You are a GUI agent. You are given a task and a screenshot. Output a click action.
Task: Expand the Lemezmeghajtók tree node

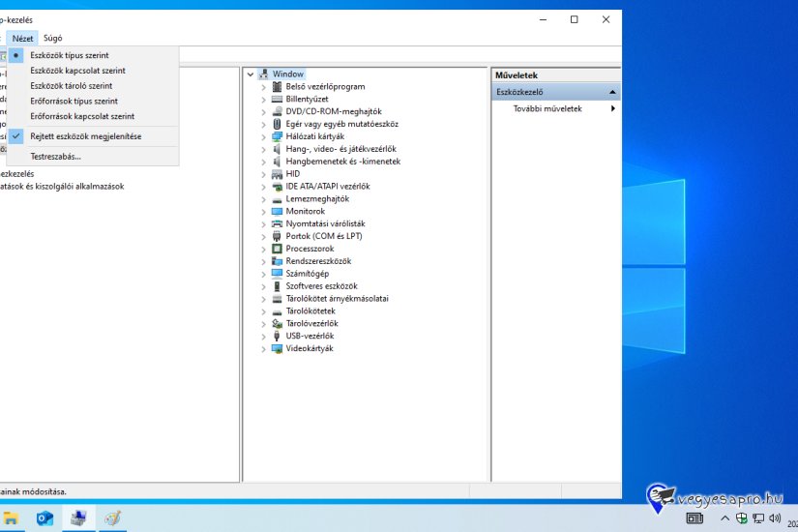pos(263,198)
